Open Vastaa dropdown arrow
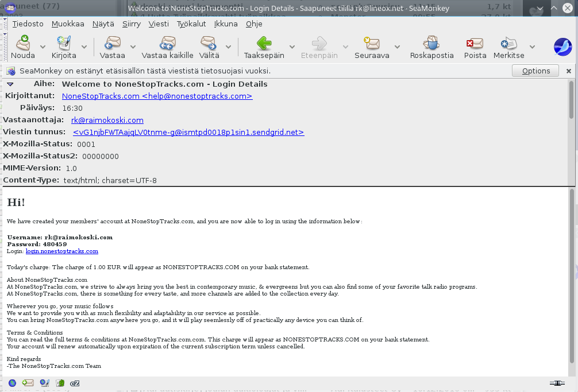578x392 pixels. (133, 46)
